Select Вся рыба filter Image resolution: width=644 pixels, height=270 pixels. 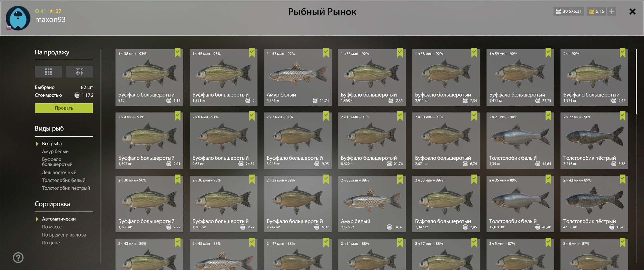point(52,144)
